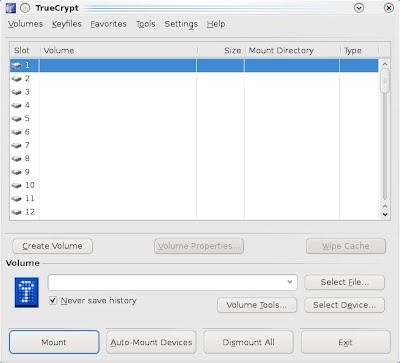Click the Select File button
Viewport: 400px width, 363px height.
(345, 282)
